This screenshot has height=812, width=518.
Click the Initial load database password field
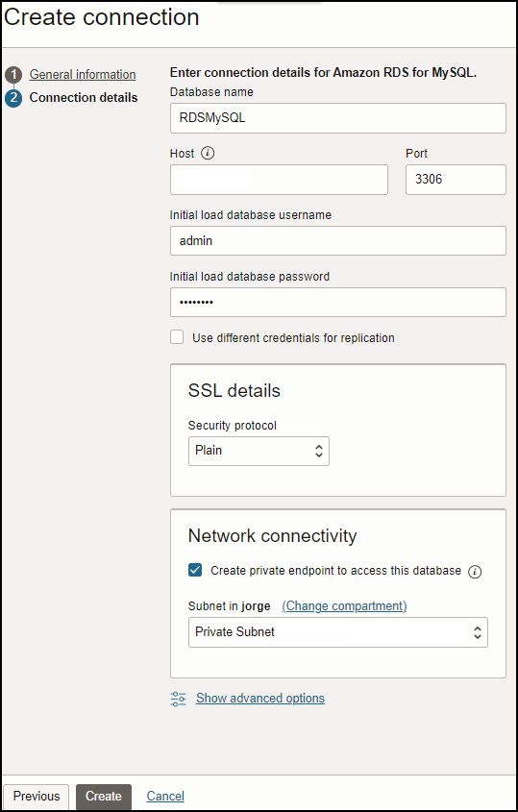337,302
